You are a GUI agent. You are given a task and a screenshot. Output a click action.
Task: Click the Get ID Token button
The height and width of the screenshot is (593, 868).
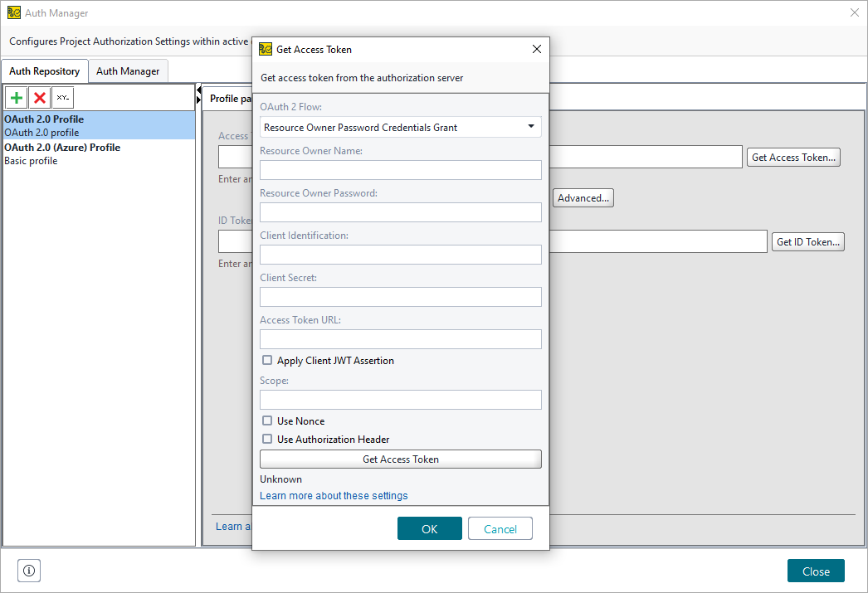pos(807,241)
